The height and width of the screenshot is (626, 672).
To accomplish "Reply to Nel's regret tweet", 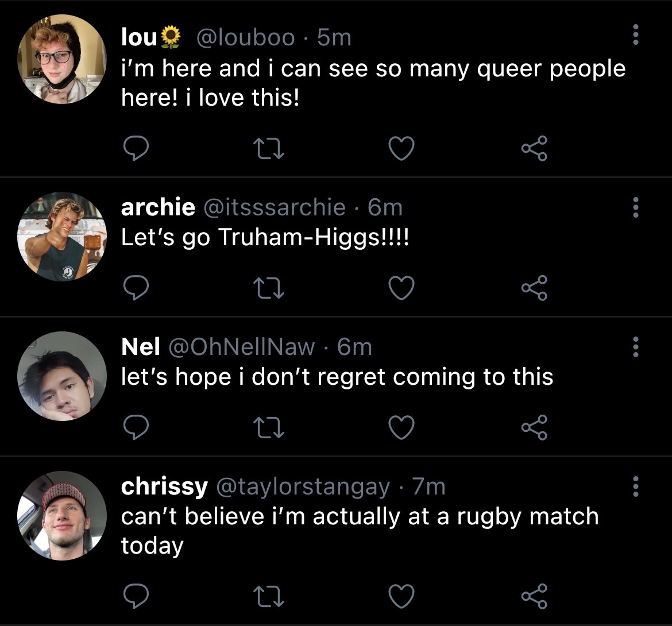I will (x=136, y=427).
